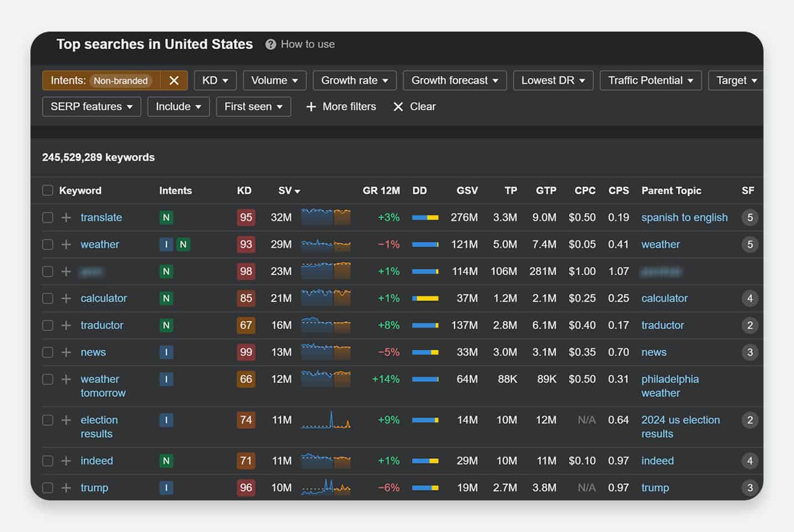This screenshot has width=794, height=532.
Task: Open the trend sparkline for translate
Action: [325, 216]
